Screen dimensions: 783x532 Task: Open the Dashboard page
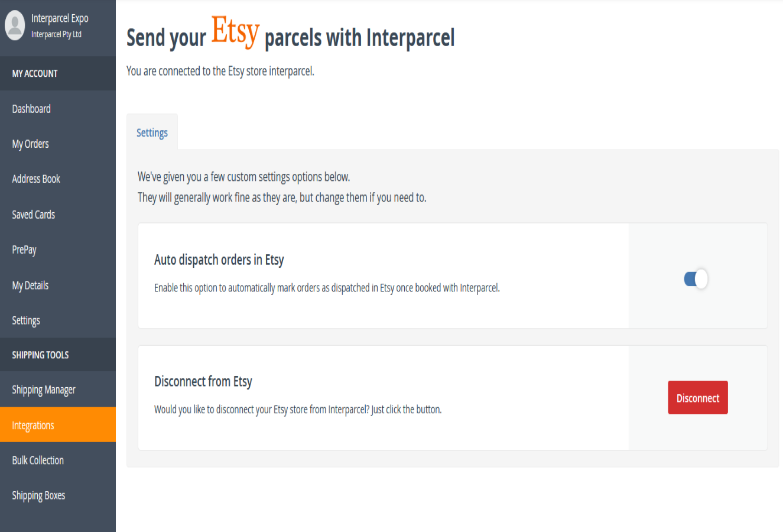[x=31, y=109]
